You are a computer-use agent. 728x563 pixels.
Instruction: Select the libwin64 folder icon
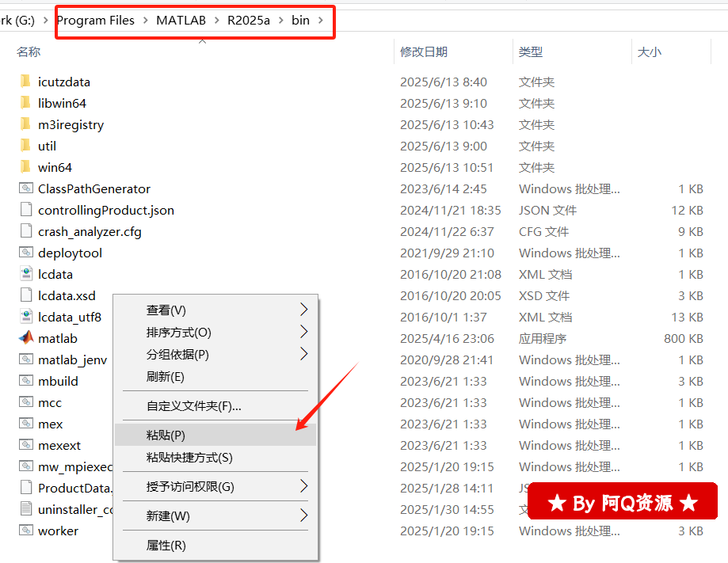click(x=26, y=103)
